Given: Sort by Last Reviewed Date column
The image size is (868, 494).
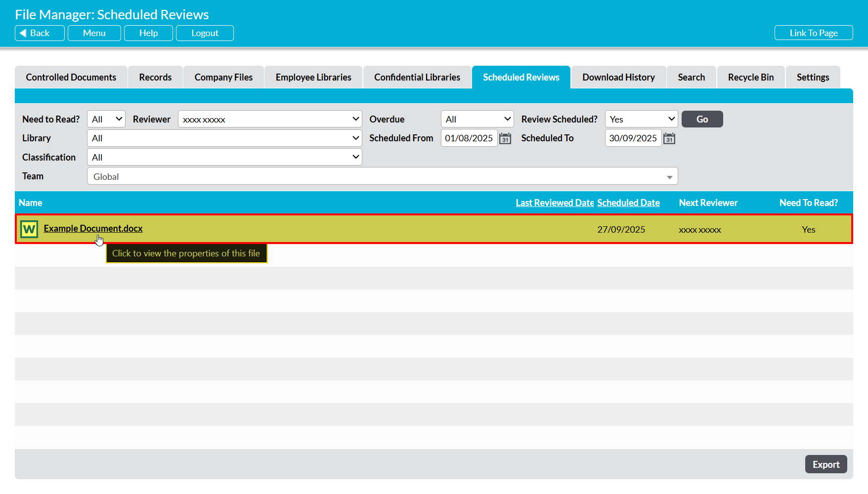Looking at the screenshot, I should (554, 203).
